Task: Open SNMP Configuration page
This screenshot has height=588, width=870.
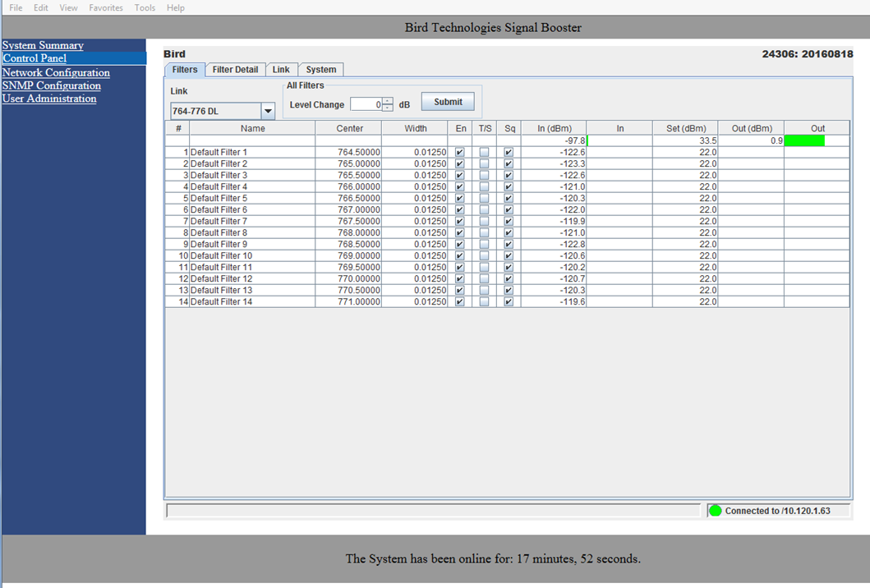Action: pyautogui.click(x=52, y=85)
